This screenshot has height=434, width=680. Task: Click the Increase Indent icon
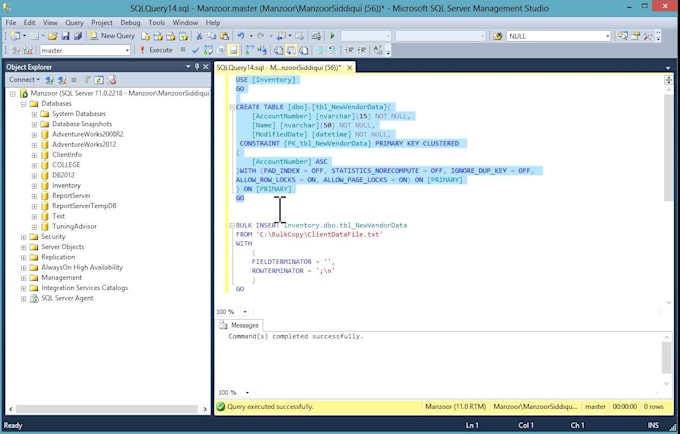click(362, 50)
